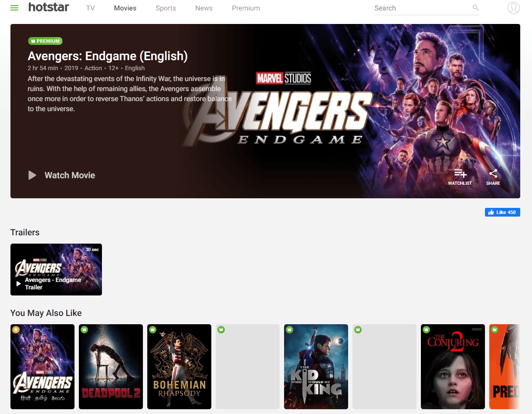Open the Deadpool 2 poster
This screenshot has height=414, width=532.
click(111, 366)
